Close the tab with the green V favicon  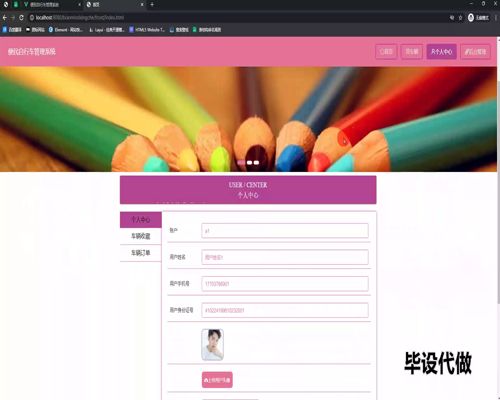pyautogui.click(x=79, y=5)
